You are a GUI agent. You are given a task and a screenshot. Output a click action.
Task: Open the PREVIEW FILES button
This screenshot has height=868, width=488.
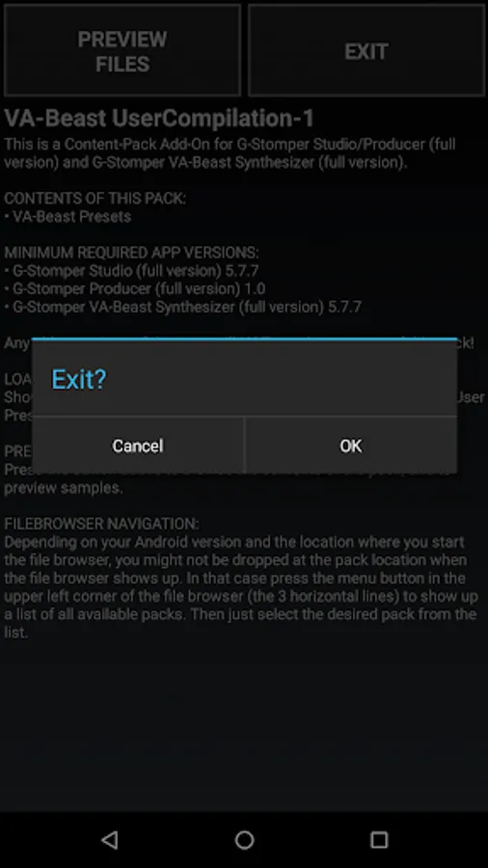122,51
